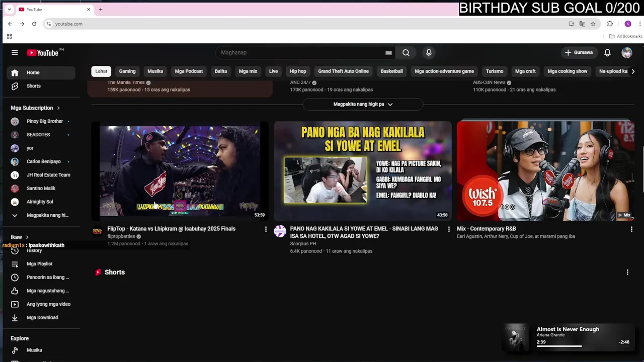This screenshot has width=644, height=362.
Task: Open Chrome extensions puzzle icon
Action: tap(610, 24)
